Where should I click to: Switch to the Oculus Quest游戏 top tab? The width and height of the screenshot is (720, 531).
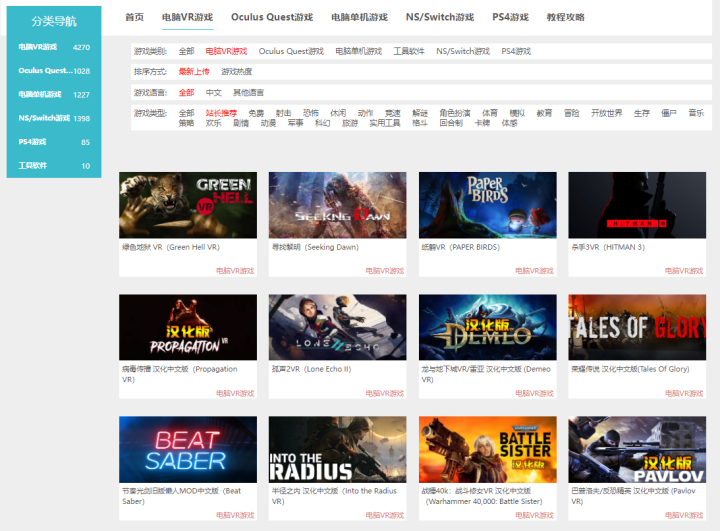[x=271, y=18]
